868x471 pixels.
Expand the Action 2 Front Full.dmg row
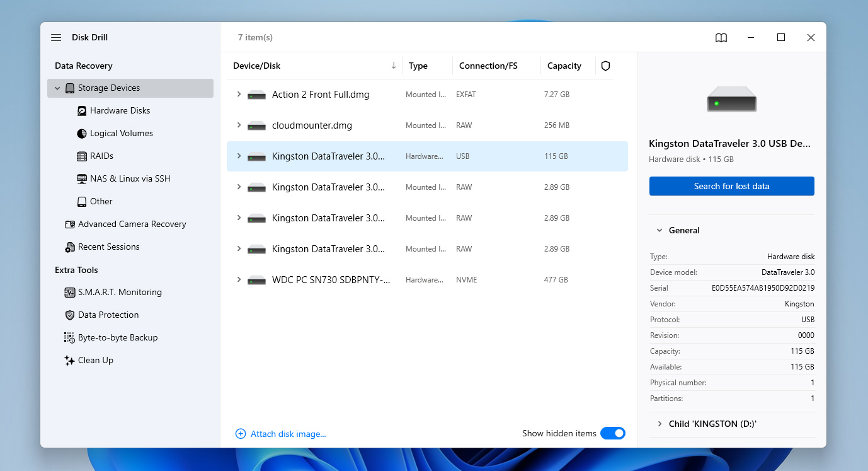pyautogui.click(x=239, y=94)
